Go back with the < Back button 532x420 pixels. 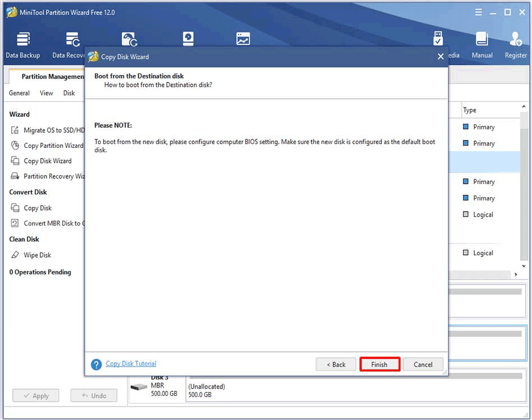336,365
